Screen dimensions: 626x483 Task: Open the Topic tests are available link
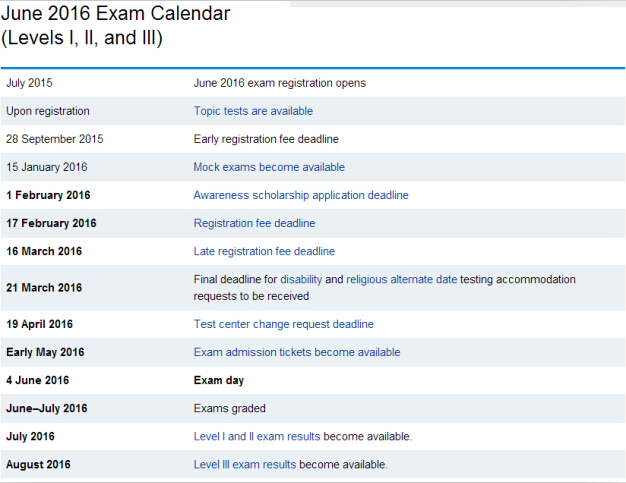tap(253, 111)
